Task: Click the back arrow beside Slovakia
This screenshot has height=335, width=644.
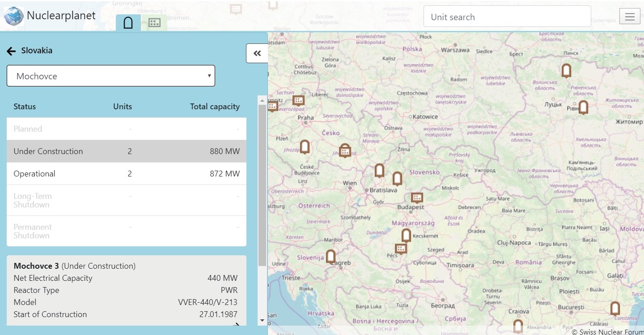Action: [11, 51]
